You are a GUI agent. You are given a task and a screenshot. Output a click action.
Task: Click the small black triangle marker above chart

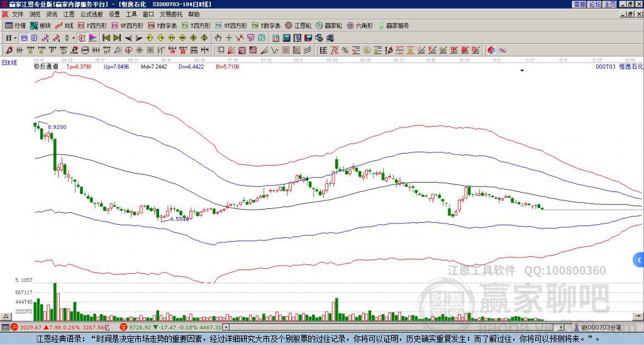522,71
